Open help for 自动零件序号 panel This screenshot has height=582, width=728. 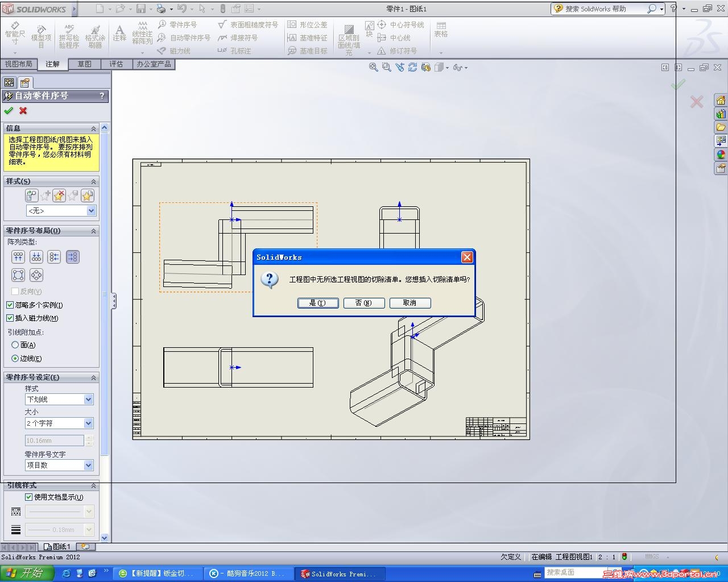click(102, 96)
